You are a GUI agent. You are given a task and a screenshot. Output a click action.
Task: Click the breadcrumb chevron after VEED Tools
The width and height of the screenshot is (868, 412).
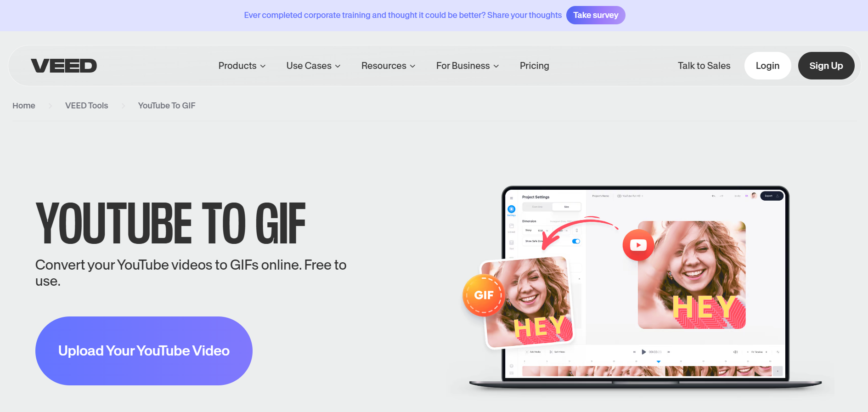[123, 106]
